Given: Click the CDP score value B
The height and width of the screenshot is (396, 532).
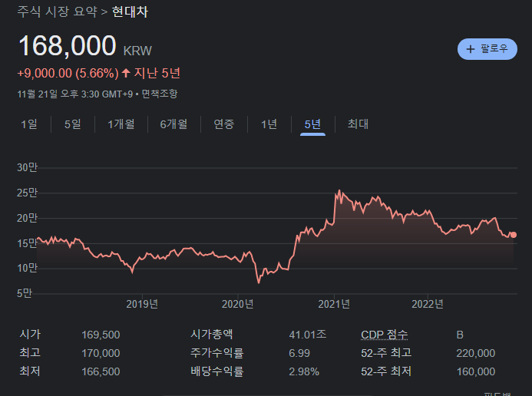Looking at the screenshot, I should click(x=460, y=335).
